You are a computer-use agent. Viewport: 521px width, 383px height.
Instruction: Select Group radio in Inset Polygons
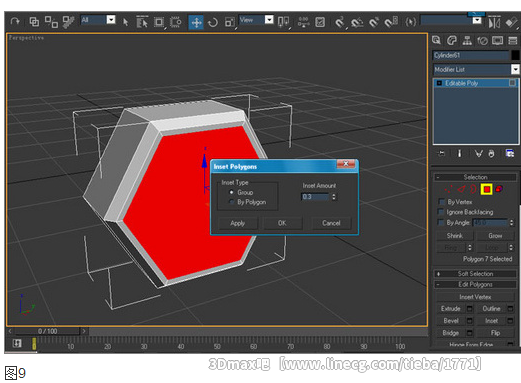[231, 192]
